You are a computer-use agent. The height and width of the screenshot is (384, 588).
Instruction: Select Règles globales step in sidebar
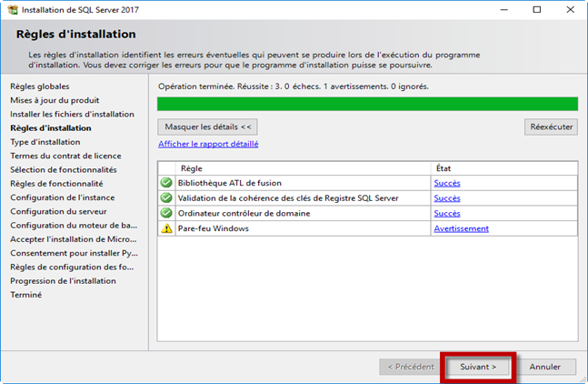[40, 86]
